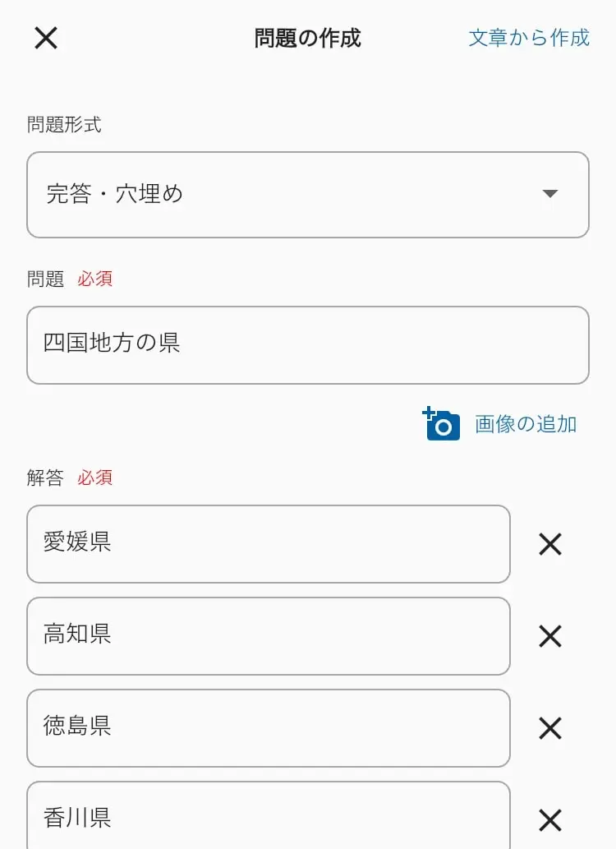The height and width of the screenshot is (849, 616).
Task: Tap the 問題形式 label
Action: coord(64,125)
